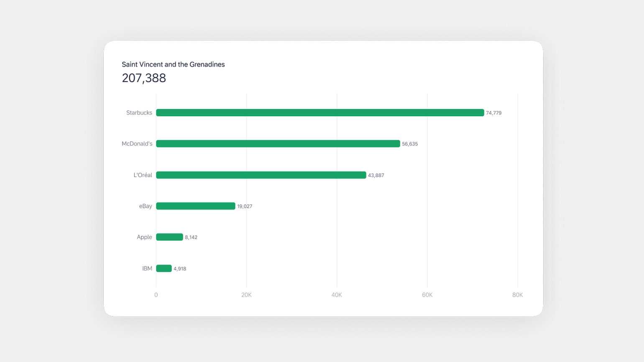Click the Starbucks axis label
Image resolution: width=644 pixels, height=362 pixels.
139,113
